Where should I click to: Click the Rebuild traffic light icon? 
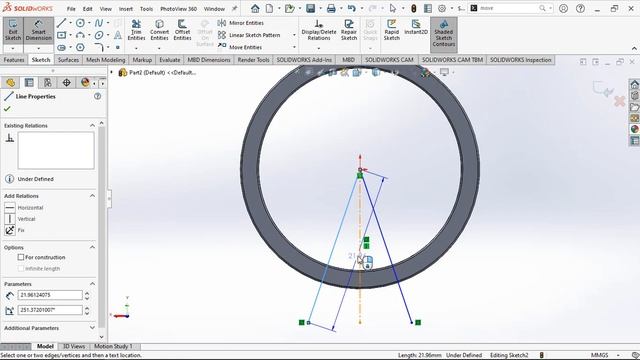413,8
